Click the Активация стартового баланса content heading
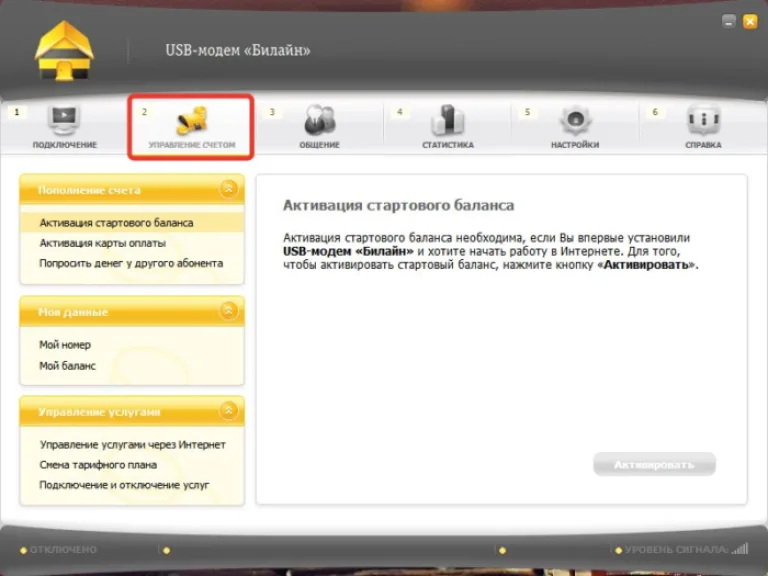The image size is (768, 576). point(399,205)
